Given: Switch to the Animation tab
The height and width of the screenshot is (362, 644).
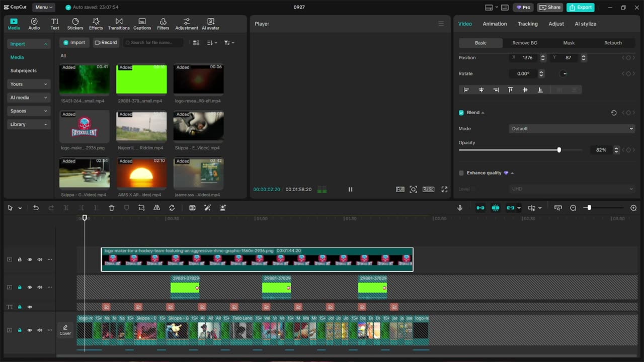Looking at the screenshot, I should [495, 24].
